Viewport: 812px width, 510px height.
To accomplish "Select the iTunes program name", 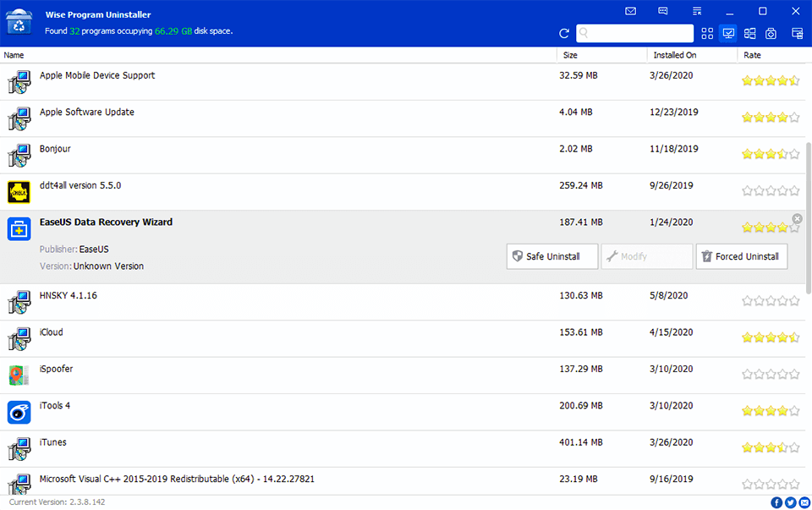I will coord(52,442).
